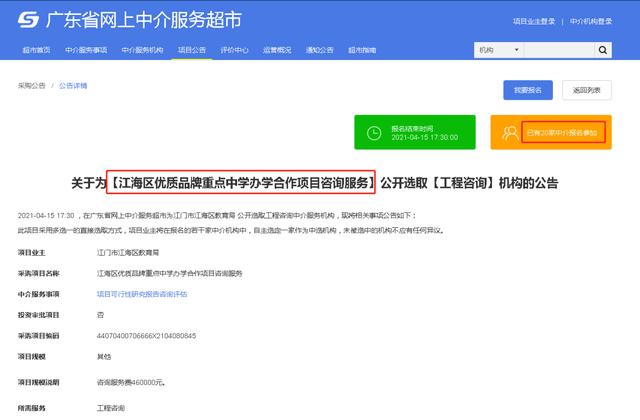Click the site logo icon
640x420 pixels.
28,20
